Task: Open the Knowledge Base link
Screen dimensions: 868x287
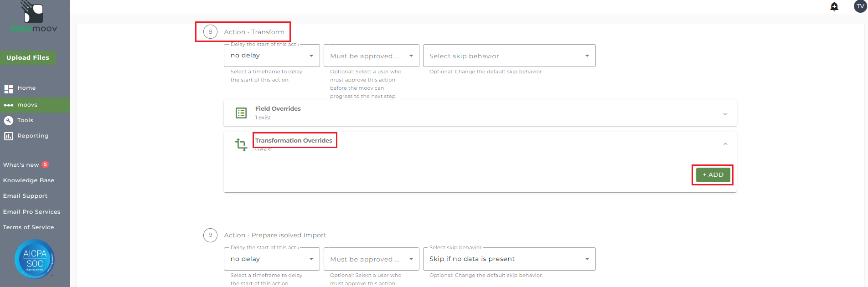Action: coord(29,180)
